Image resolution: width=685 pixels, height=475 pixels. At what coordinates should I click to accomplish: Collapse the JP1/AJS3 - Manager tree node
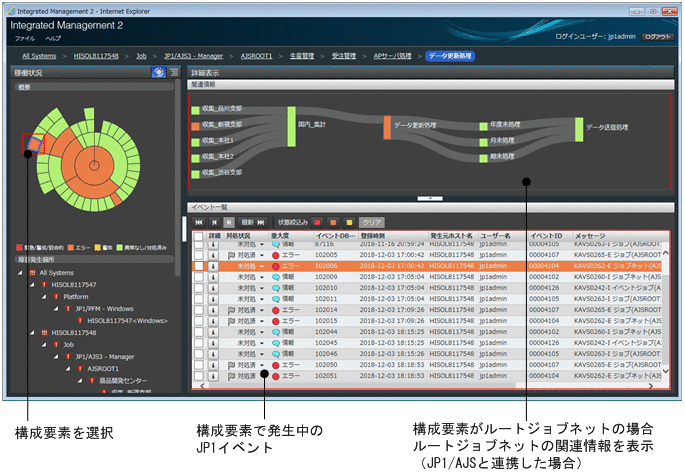coord(56,357)
